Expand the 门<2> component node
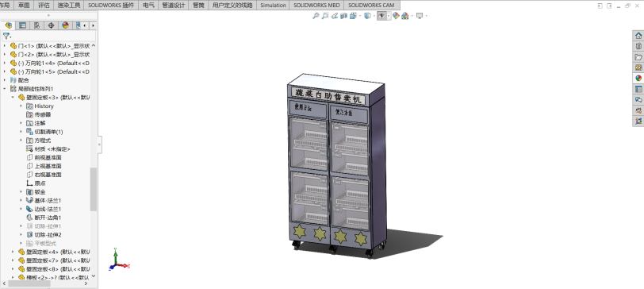Screen dimensions: 644x289 [5, 54]
